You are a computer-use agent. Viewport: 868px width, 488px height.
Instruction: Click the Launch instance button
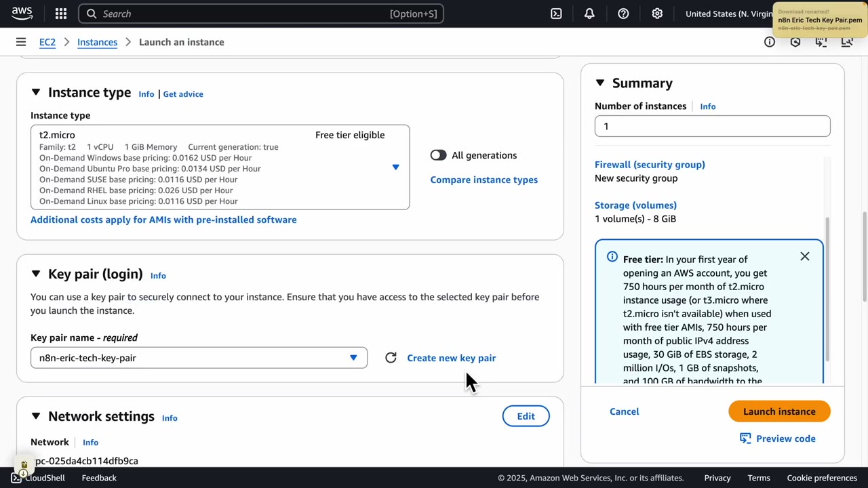click(x=779, y=411)
